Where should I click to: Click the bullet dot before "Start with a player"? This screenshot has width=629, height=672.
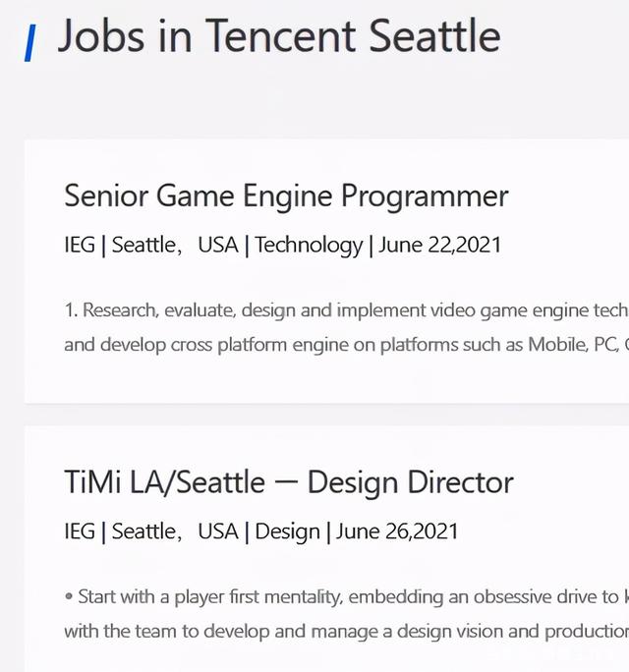click(x=69, y=596)
